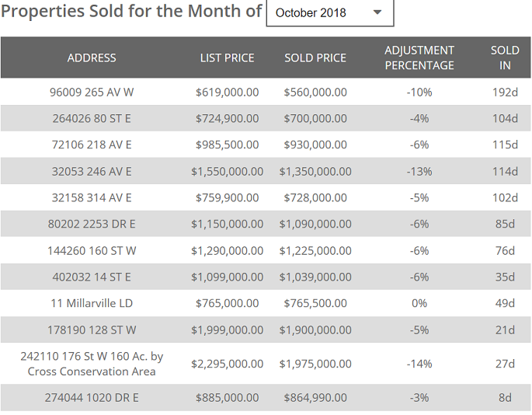Screen dimensions: 532x415
Task: Click the 80202 2253 DR E address
Action: click(92, 224)
